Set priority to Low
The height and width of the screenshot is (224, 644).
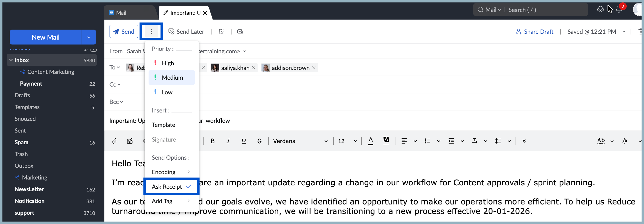pyautogui.click(x=167, y=92)
